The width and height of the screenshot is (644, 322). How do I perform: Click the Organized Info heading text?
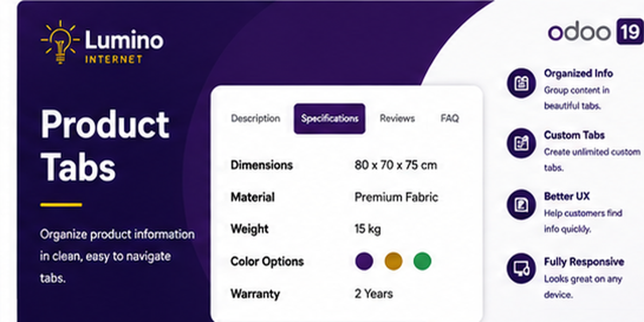coord(579,74)
